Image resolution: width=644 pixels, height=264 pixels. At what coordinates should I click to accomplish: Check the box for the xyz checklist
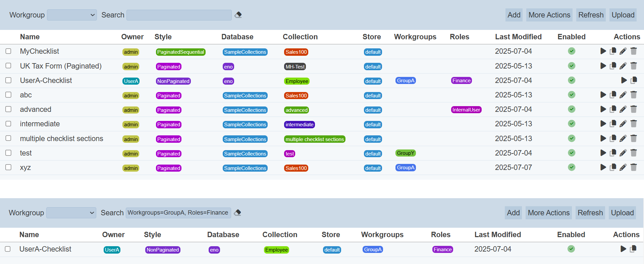pyautogui.click(x=8, y=167)
